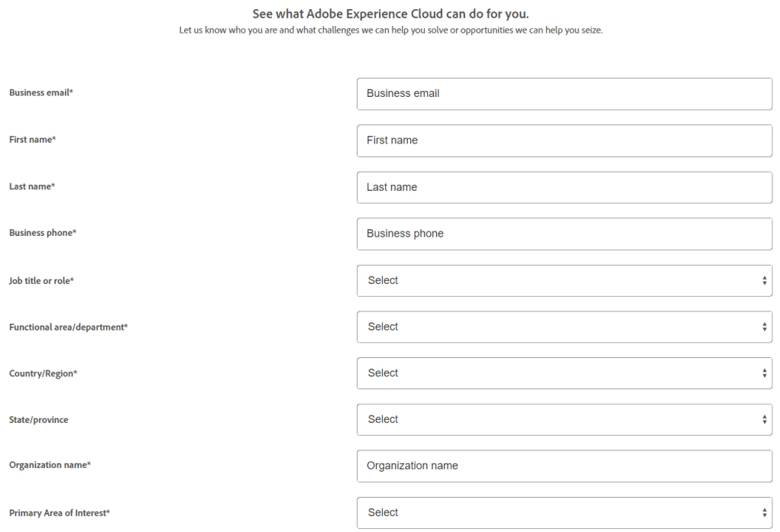Click the First name text field
The height and width of the screenshot is (532, 780).
[x=564, y=140]
